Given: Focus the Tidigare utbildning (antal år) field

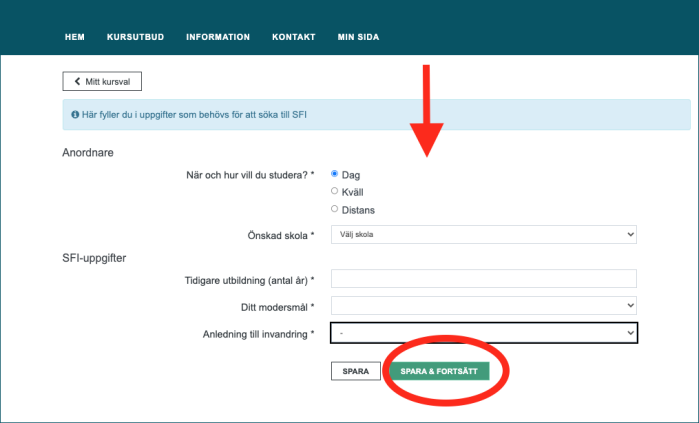Looking at the screenshot, I should 483,279.
